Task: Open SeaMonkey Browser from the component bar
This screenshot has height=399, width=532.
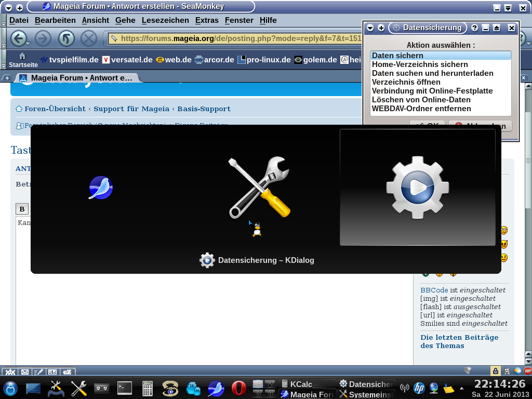Action: pyautogui.click(x=10, y=372)
